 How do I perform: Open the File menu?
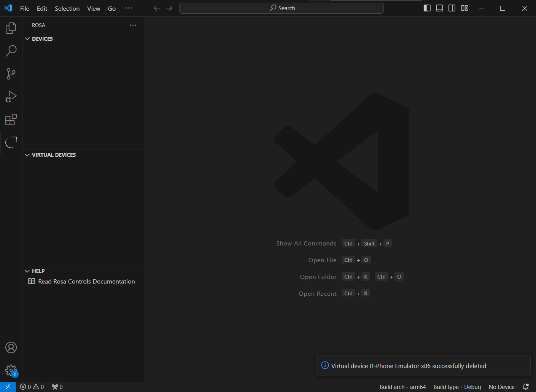pos(25,8)
